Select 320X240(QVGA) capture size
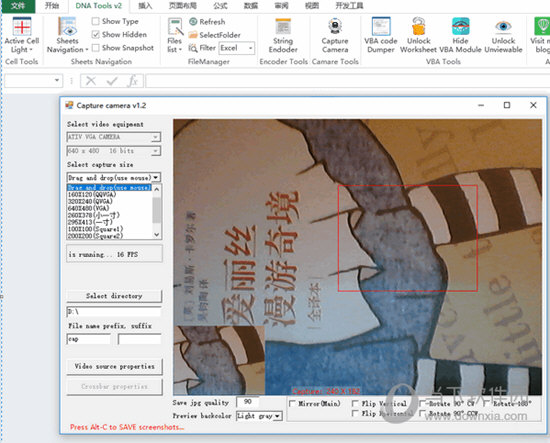Viewport: 550px width, 443px height. pyautogui.click(x=109, y=201)
